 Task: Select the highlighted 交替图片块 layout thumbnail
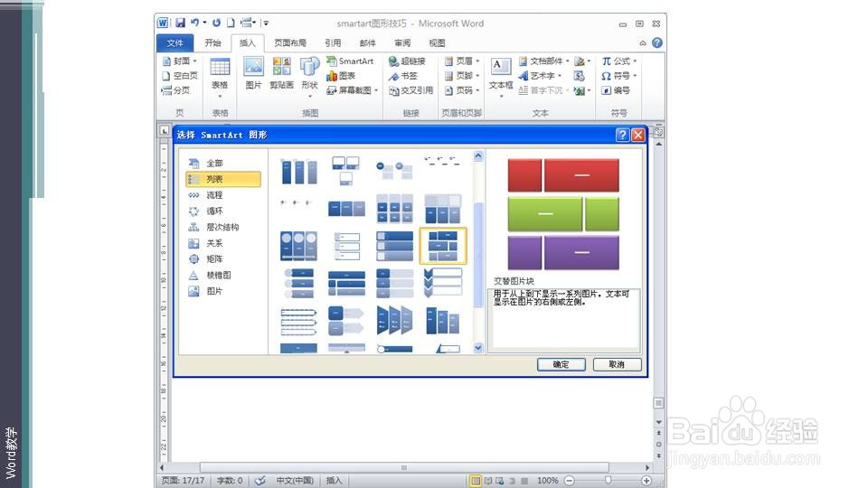pyautogui.click(x=443, y=246)
